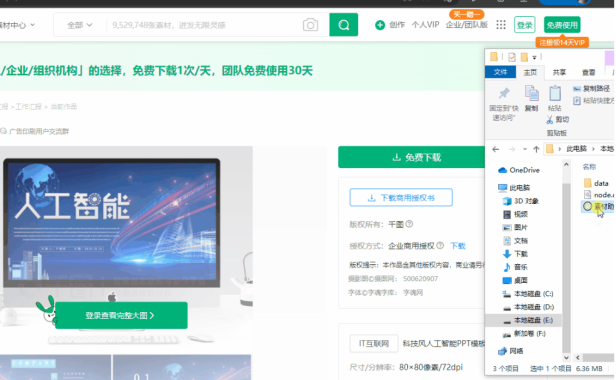
Task: Click the pin 固定到快速访问 icon in Explorer
Action: tap(504, 94)
